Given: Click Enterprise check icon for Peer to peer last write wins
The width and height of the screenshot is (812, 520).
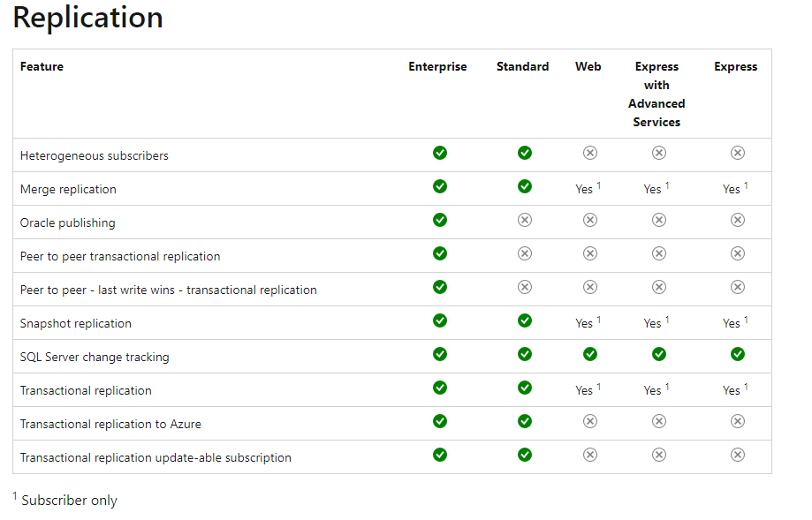Looking at the screenshot, I should click(440, 287).
